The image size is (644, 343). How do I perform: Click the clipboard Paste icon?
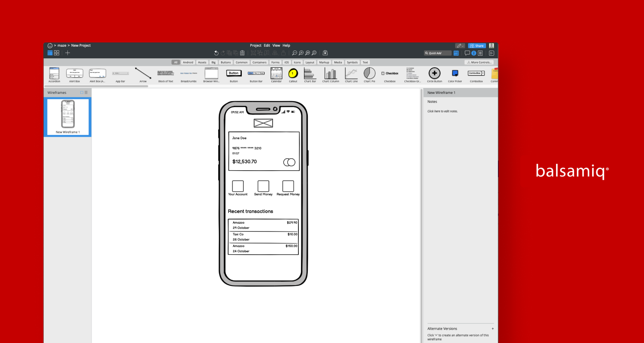pyautogui.click(x=242, y=53)
